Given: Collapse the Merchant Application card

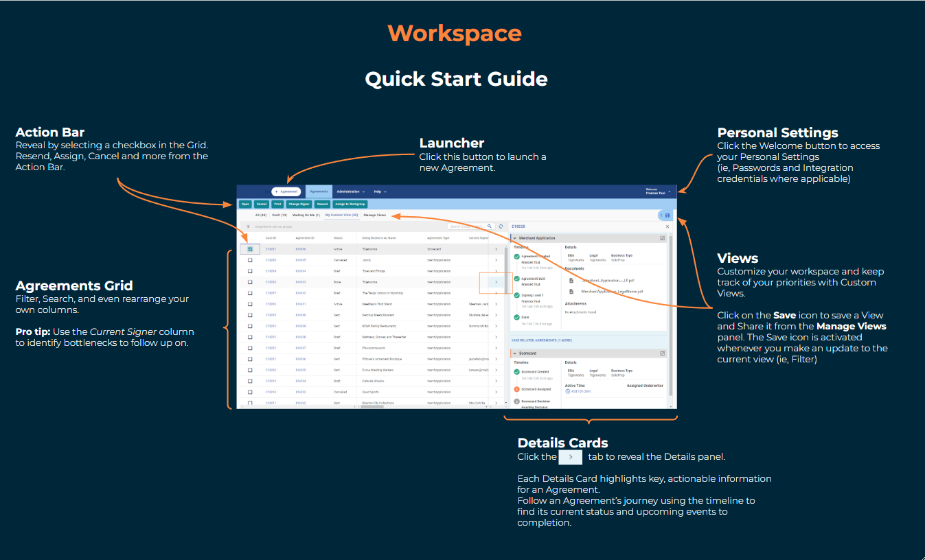Looking at the screenshot, I should 516,238.
